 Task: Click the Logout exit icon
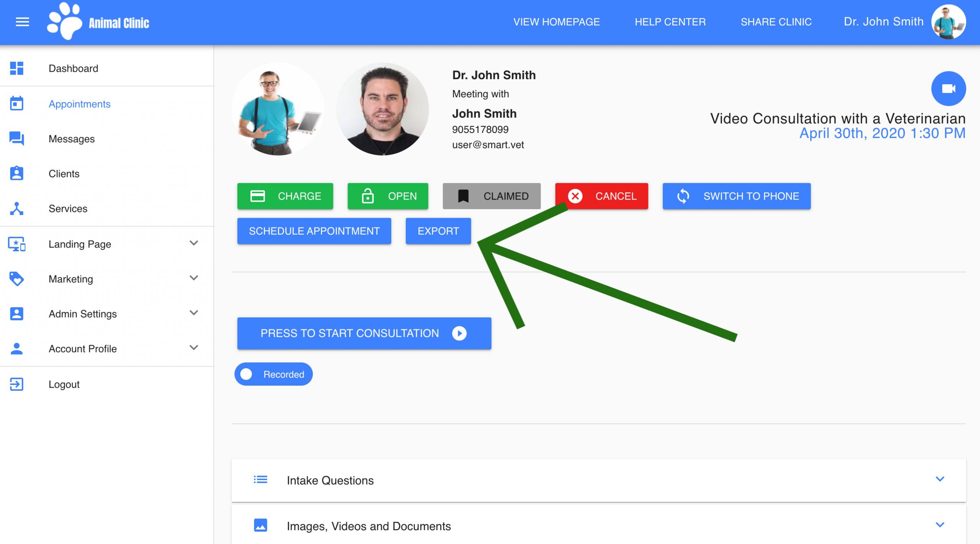point(16,384)
